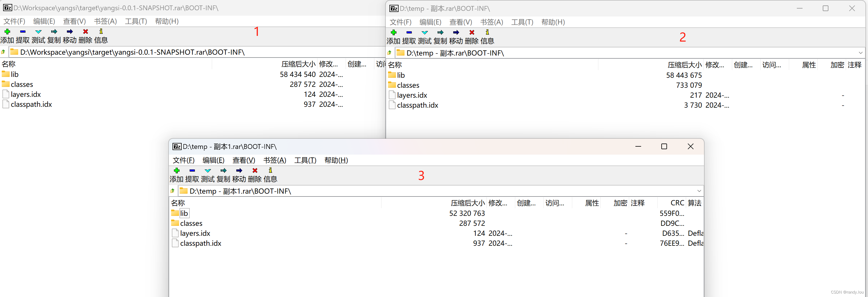868x297 pixels.
Task: Click the Test (测试) icon in the 副本1.rar window
Action: tap(208, 171)
